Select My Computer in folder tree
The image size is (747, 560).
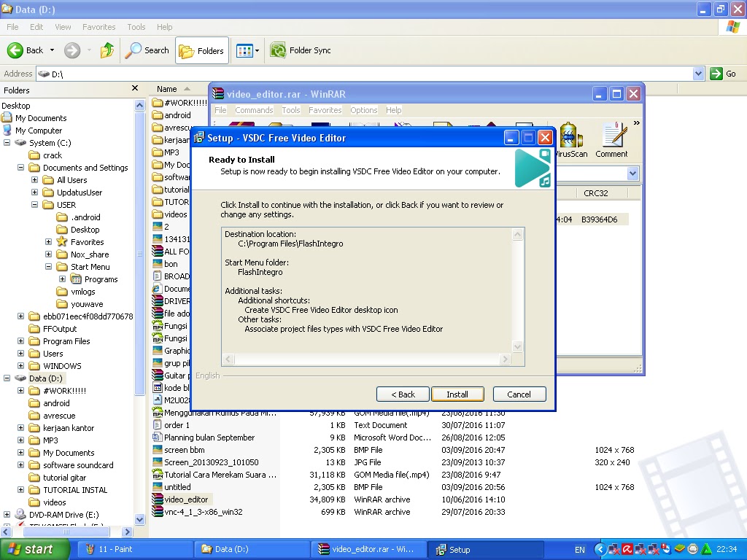(x=39, y=131)
